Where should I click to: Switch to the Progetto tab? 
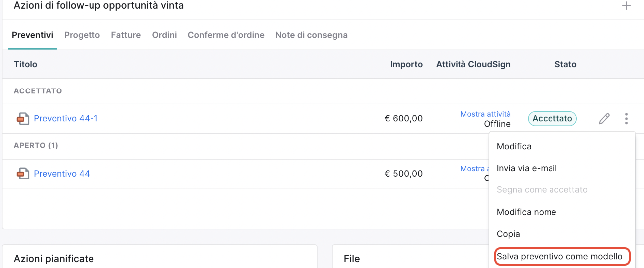tap(82, 35)
